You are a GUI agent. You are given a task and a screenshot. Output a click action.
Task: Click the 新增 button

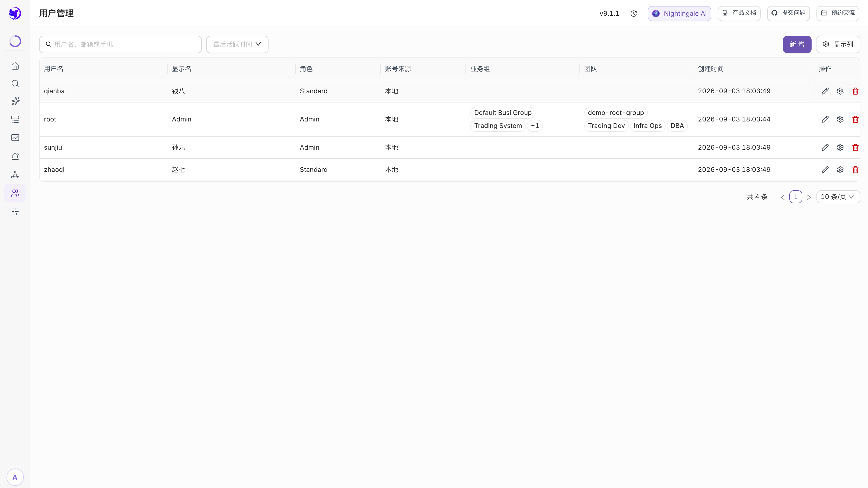(x=797, y=44)
